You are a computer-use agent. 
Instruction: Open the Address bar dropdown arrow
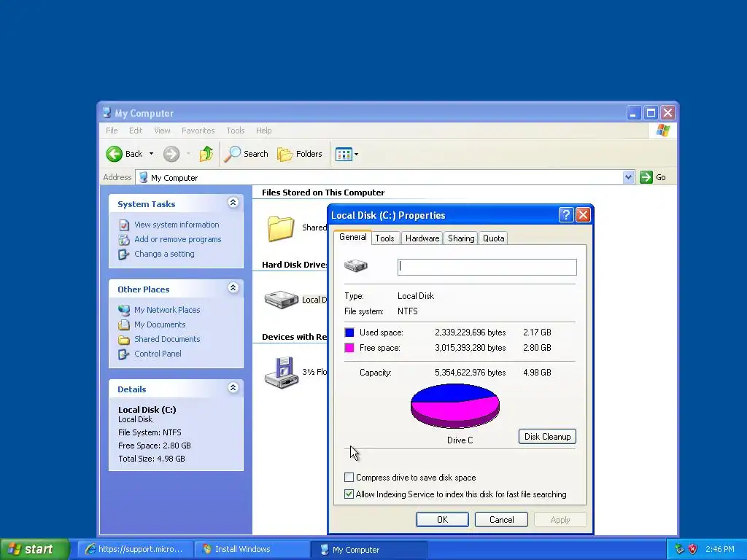pos(628,177)
